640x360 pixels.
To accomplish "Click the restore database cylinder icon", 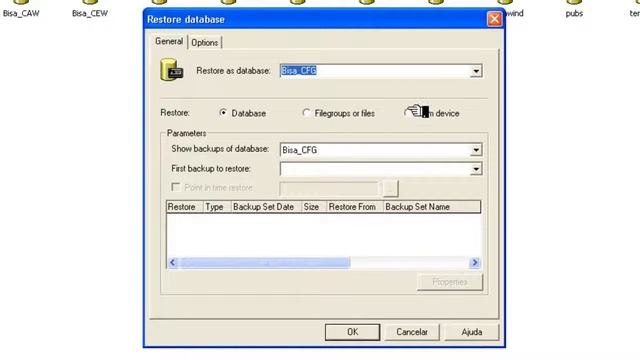I will click(x=171, y=70).
